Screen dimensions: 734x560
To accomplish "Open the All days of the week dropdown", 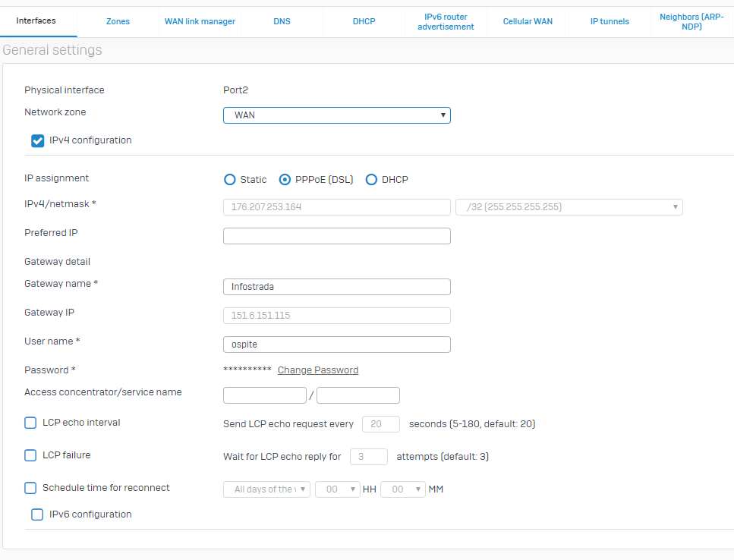I will tap(266, 489).
